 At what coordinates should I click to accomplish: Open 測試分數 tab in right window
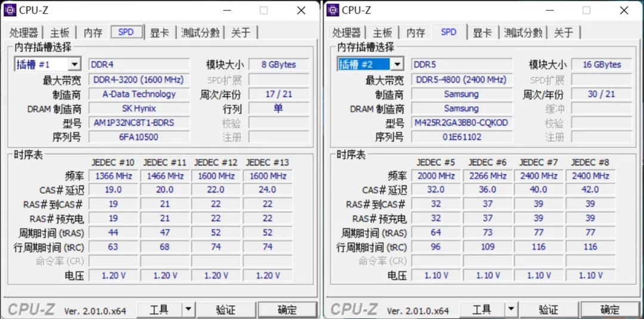click(x=524, y=33)
